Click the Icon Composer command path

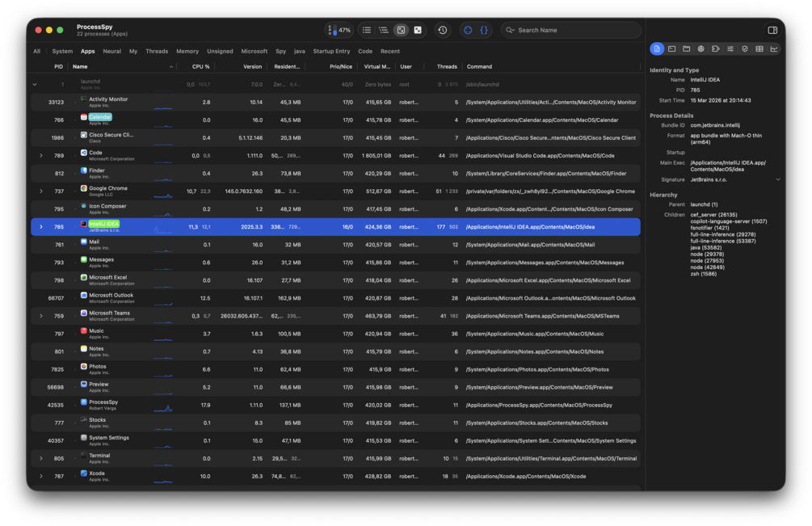(549, 209)
